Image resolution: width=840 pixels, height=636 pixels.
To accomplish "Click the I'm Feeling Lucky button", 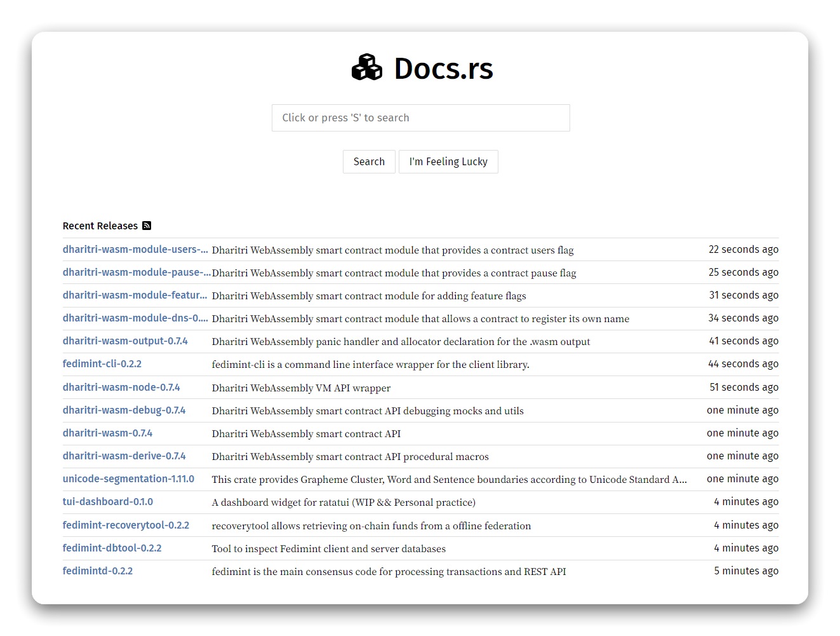I will click(x=448, y=161).
